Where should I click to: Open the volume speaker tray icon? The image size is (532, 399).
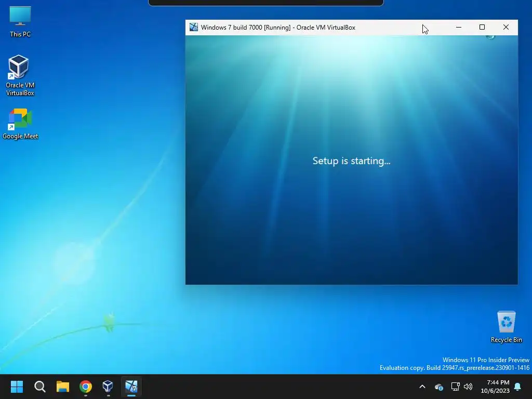(468, 387)
